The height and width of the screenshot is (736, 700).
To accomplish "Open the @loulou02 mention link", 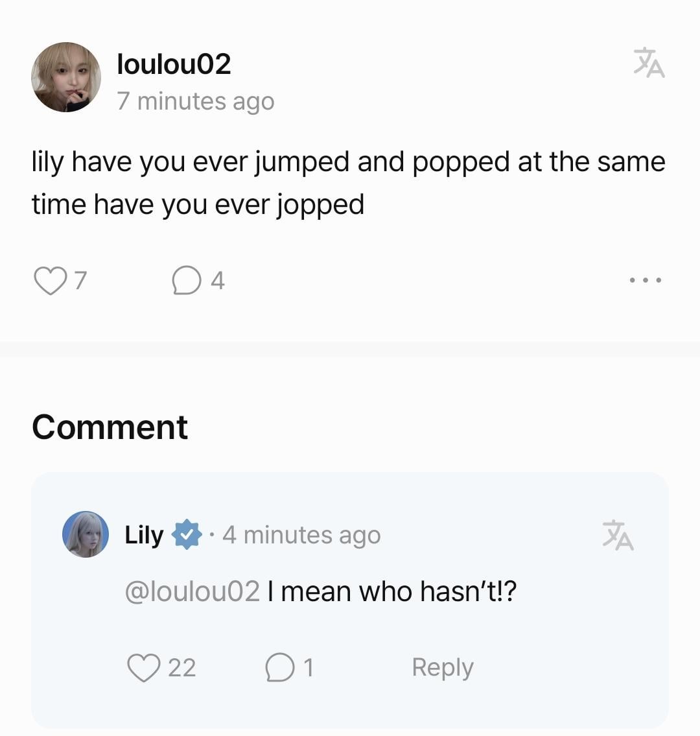I will click(x=192, y=591).
